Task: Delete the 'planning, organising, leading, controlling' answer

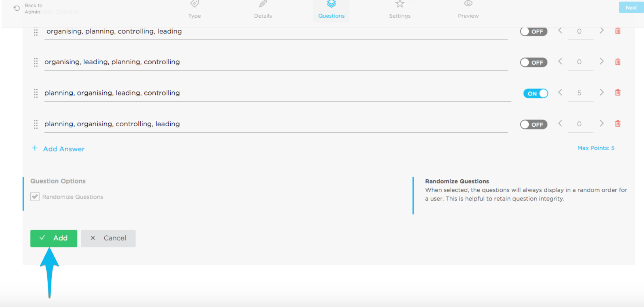Action: [x=618, y=93]
